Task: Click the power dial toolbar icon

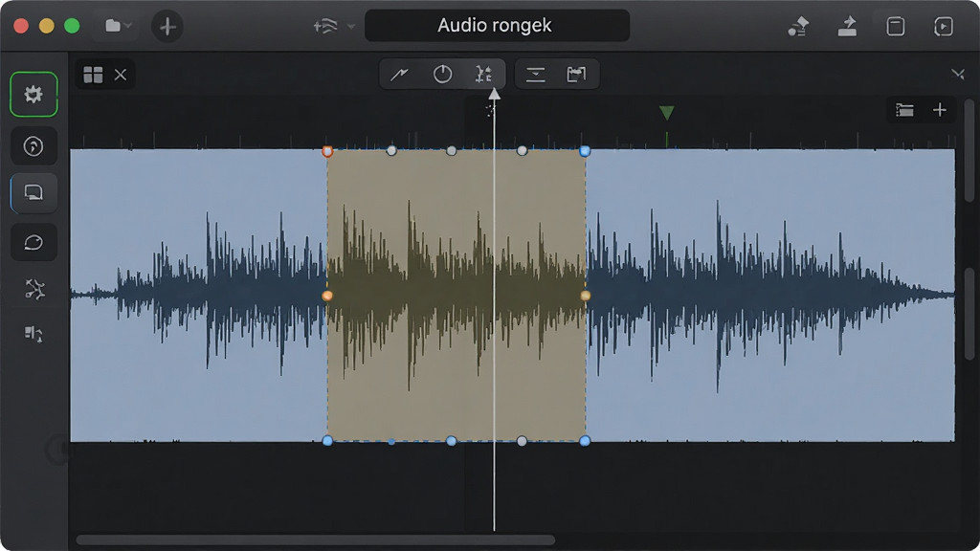Action: pyautogui.click(x=442, y=75)
